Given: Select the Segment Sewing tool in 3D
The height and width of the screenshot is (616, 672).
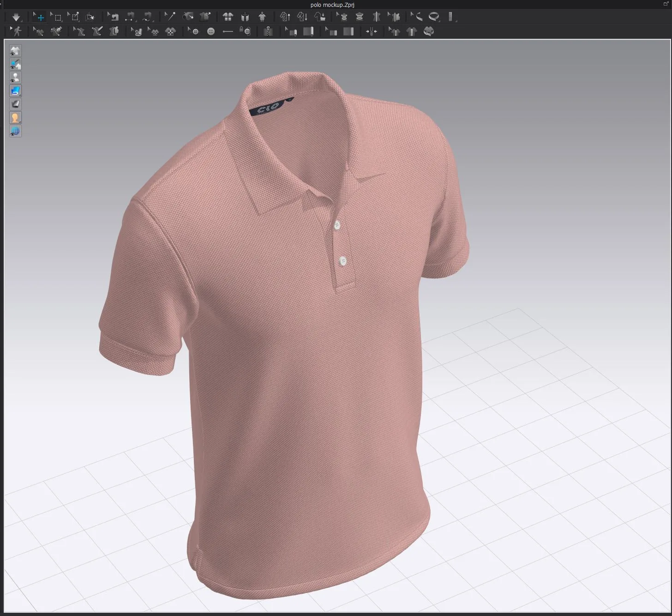Looking at the screenshot, I should pyautogui.click(x=130, y=17).
